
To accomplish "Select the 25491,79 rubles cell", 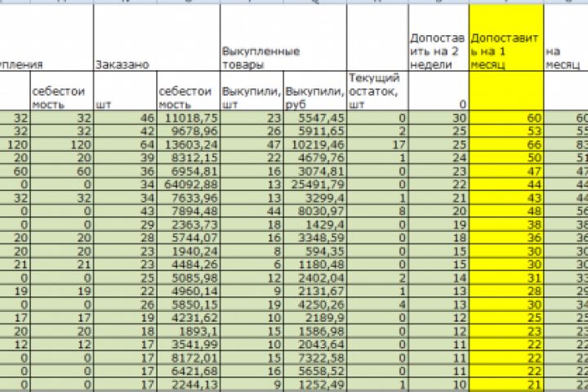I will pos(315,185).
